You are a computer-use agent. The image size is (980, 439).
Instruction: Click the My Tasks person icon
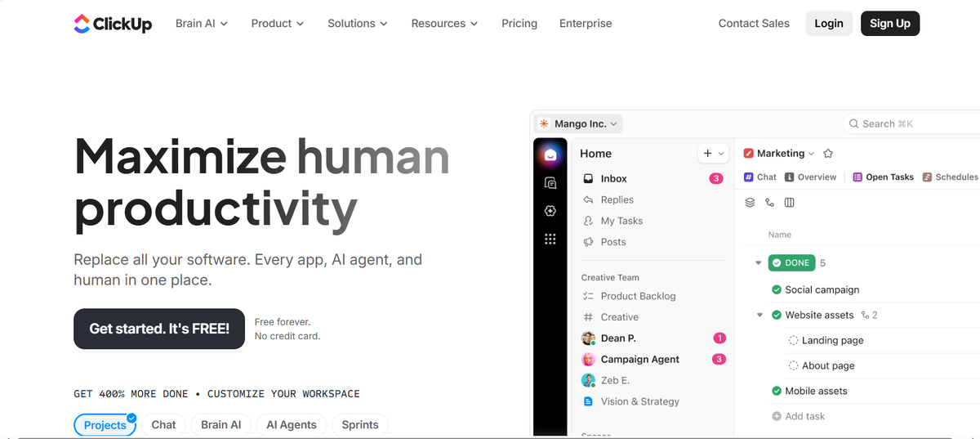[588, 221]
